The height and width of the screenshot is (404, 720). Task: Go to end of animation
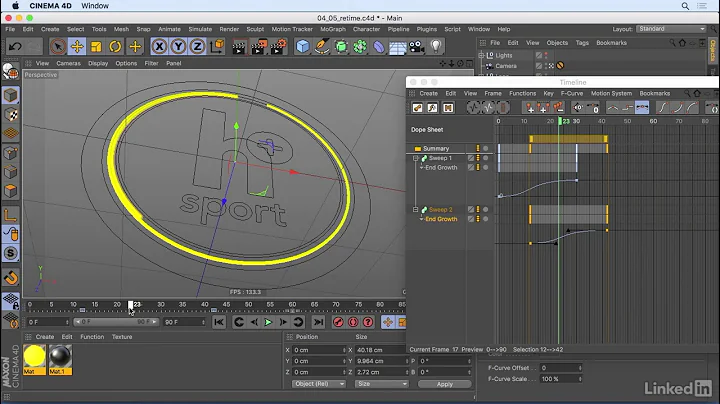click(318, 322)
